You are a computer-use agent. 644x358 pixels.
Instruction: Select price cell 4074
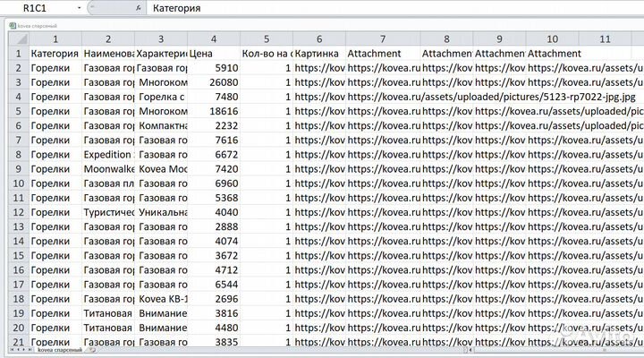(214, 242)
